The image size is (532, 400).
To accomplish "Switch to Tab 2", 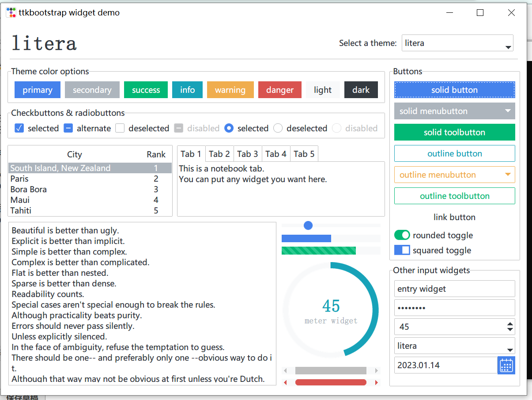I will 219,154.
